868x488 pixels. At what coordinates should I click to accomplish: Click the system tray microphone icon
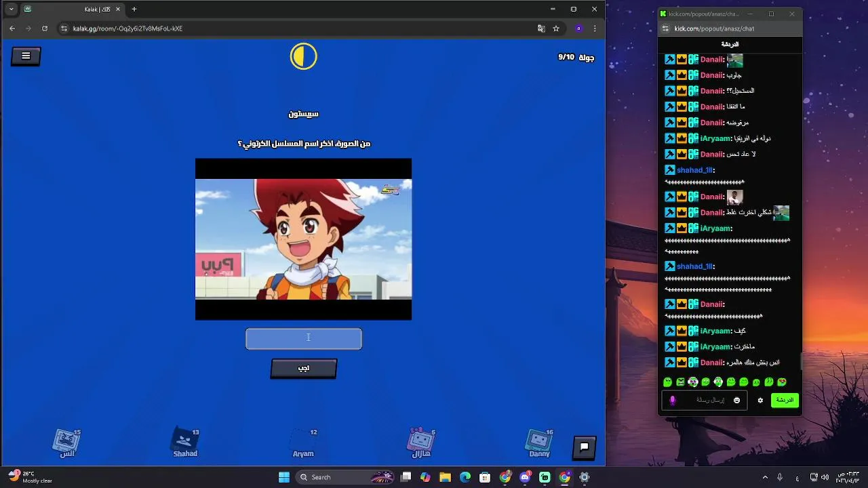click(x=781, y=477)
